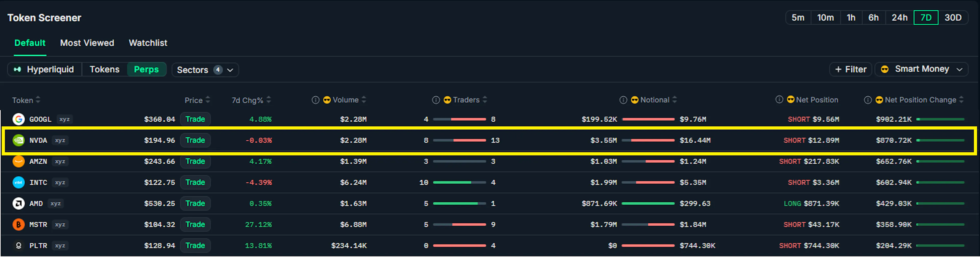Click the 27.12% change value

tap(258, 225)
